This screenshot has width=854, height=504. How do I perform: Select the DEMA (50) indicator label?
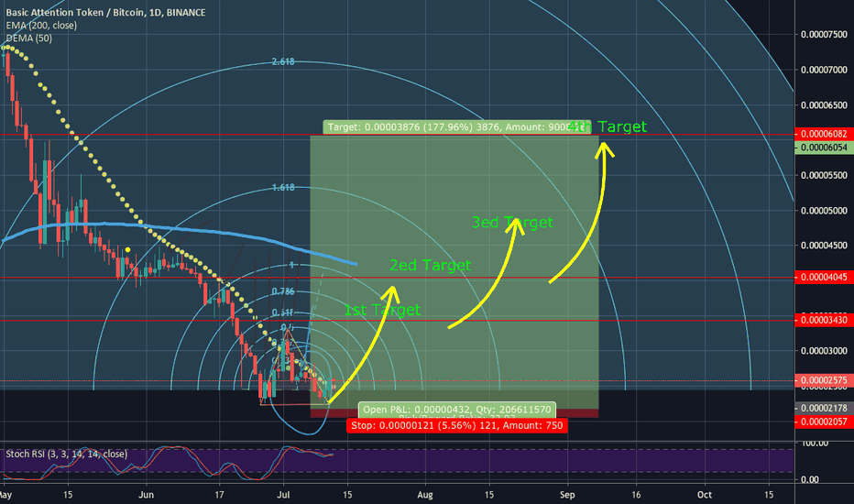click(x=29, y=38)
